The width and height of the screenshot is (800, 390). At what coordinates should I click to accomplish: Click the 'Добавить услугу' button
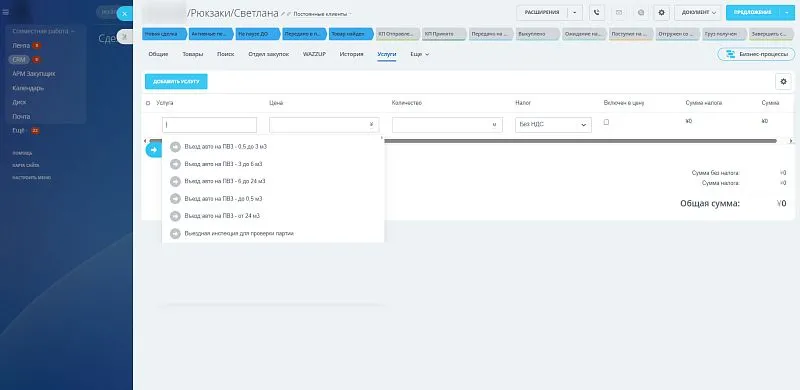pos(176,81)
